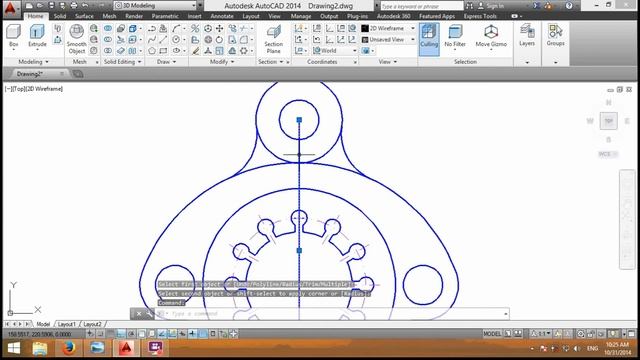Select the Box solid tool
Image resolution: width=640 pixels, height=360 pixels.
tap(13, 36)
